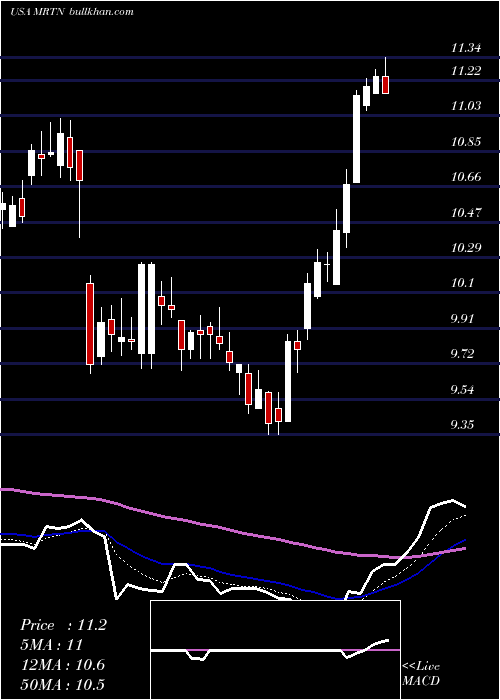Click the 10.85 price level label
Image resolution: width=500 pixels, height=700 pixels.
pos(466,142)
